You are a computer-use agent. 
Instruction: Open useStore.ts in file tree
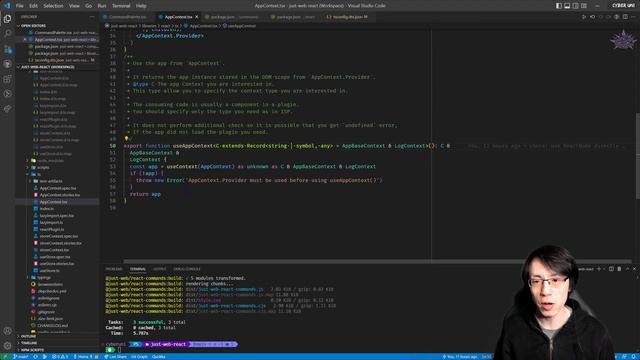49,271
